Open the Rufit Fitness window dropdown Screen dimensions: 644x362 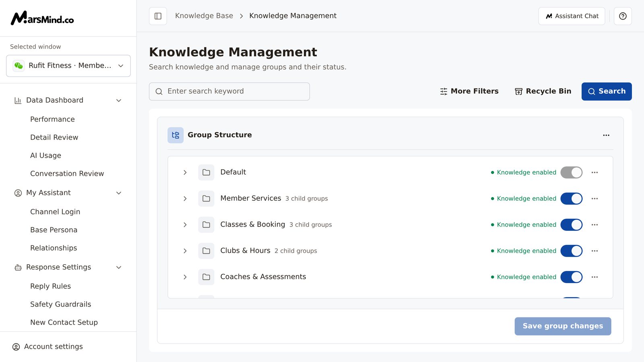[68, 66]
